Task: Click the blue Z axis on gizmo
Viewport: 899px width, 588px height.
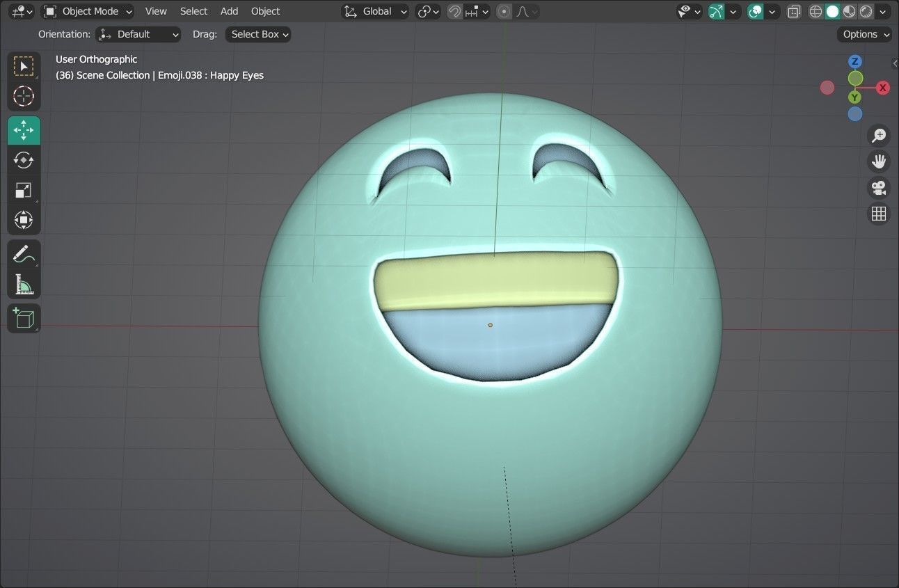Action: [x=855, y=62]
